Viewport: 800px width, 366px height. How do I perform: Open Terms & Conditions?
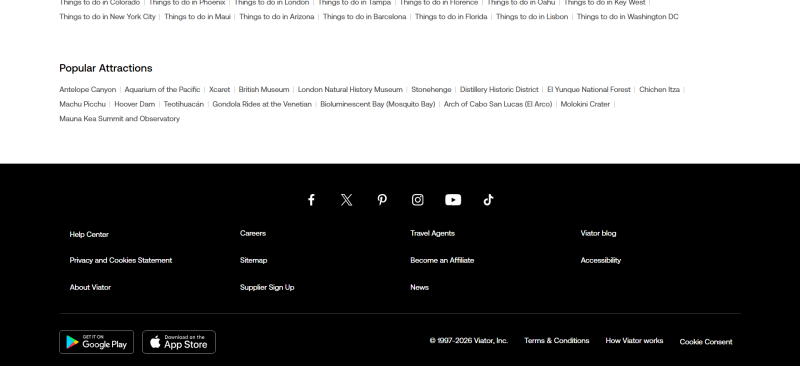click(557, 340)
